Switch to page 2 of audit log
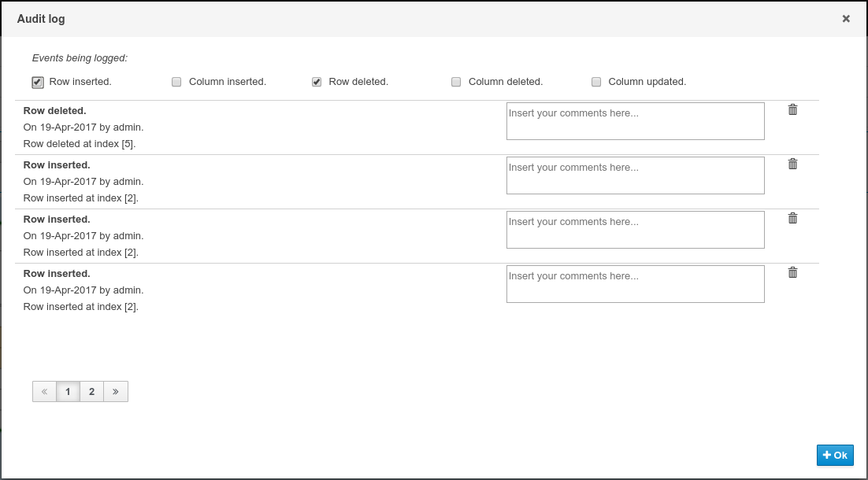 pyautogui.click(x=91, y=392)
